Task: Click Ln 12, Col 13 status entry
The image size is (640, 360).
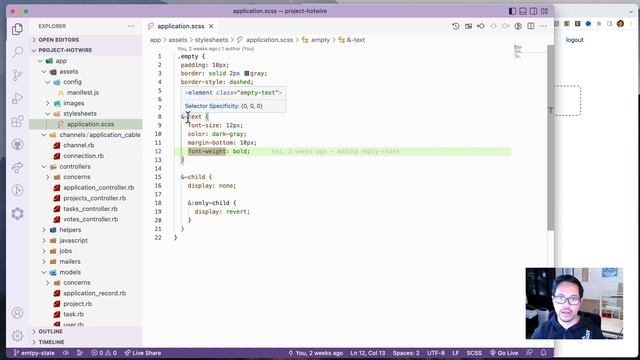Action: pos(367,353)
